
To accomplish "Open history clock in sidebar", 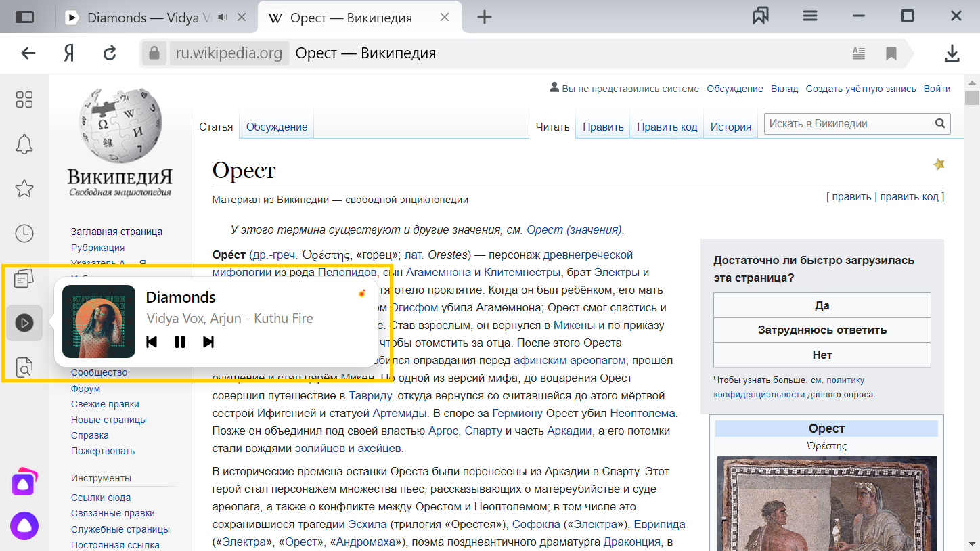I will [x=24, y=234].
